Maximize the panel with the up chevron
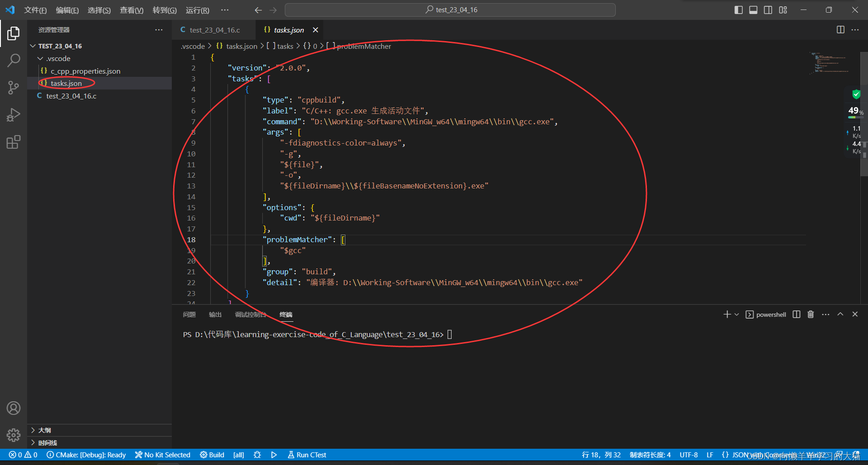This screenshot has height=465, width=868. (x=840, y=315)
